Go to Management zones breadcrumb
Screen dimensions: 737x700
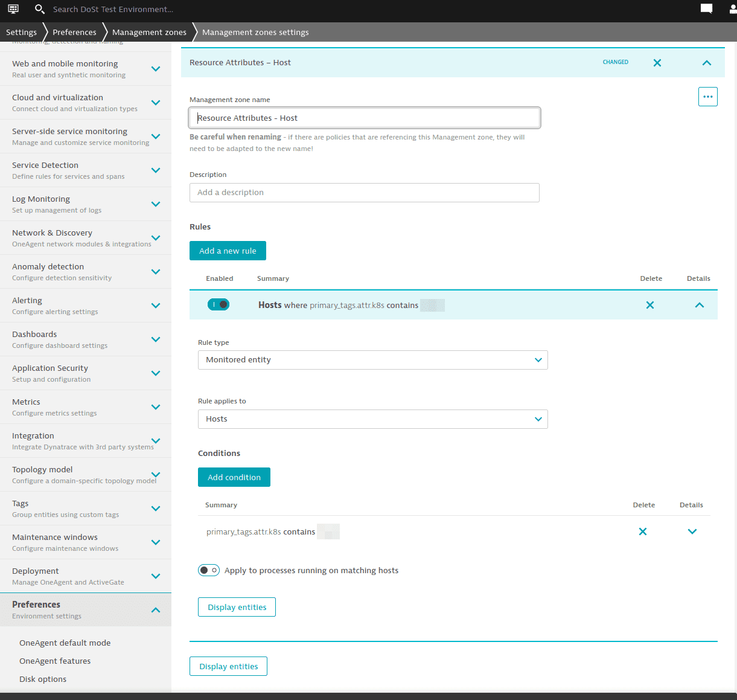(x=149, y=32)
